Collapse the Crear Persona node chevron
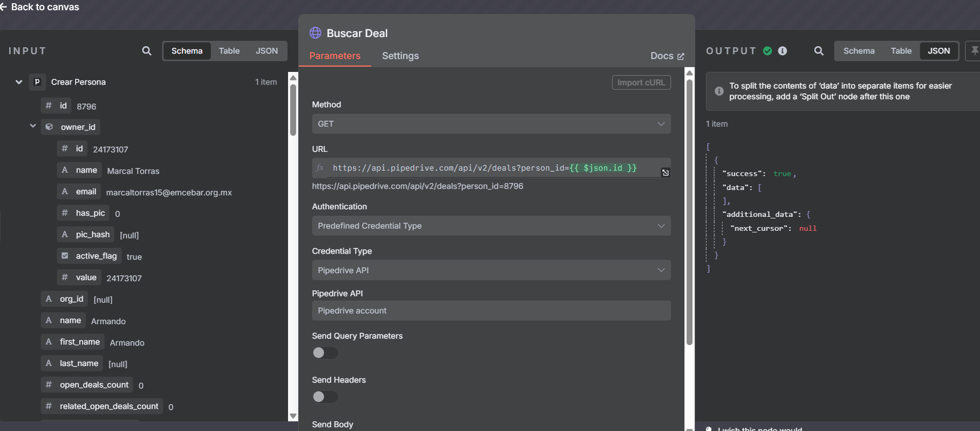This screenshot has height=431, width=980. point(19,82)
